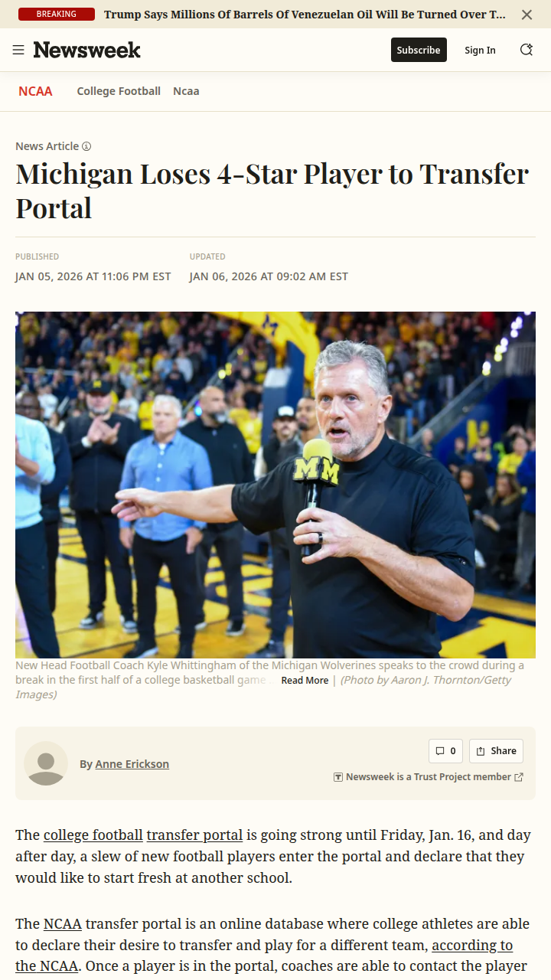The width and height of the screenshot is (551, 980).
Task: Select the College Football tab
Action: pos(119,91)
